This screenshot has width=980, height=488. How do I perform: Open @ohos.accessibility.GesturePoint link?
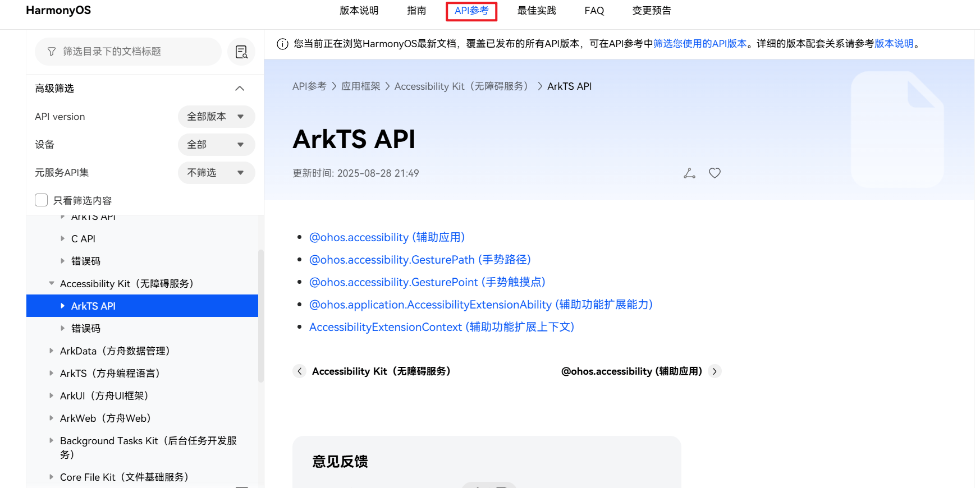click(427, 282)
